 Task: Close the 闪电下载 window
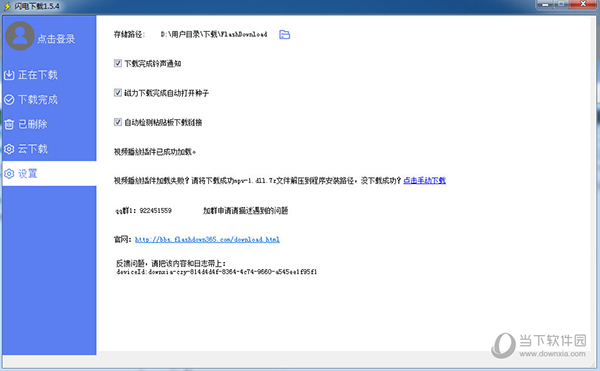click(583, 5)
